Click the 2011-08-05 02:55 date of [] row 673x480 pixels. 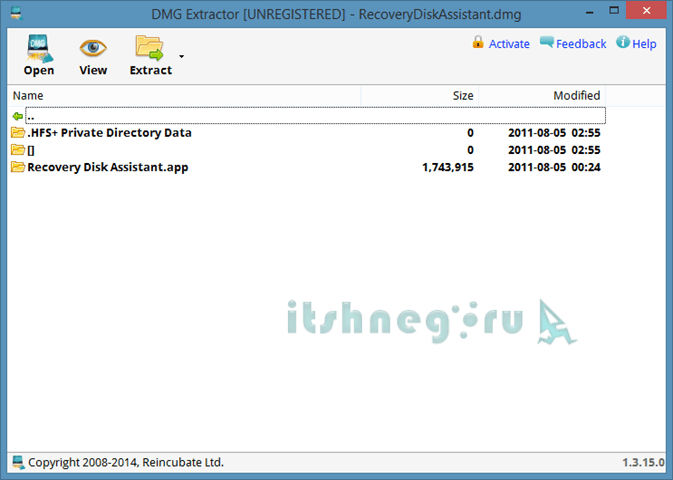point(554,150)
